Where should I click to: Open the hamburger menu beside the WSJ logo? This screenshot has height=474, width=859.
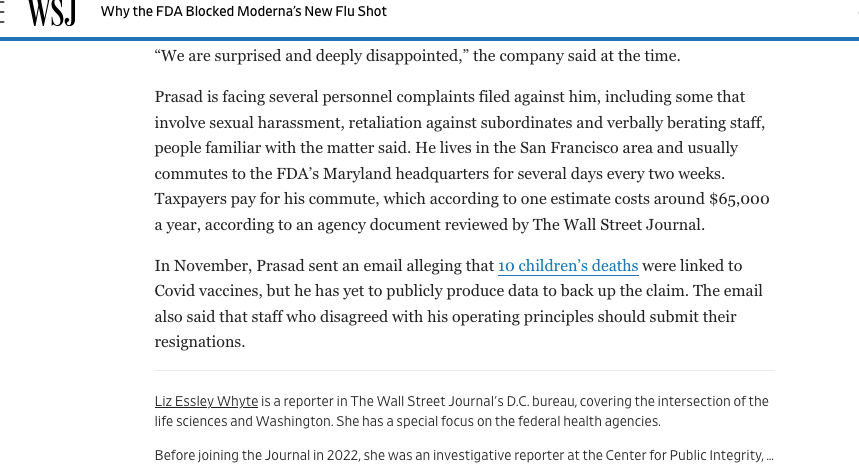pyautogui.click(x=3, y=13)
